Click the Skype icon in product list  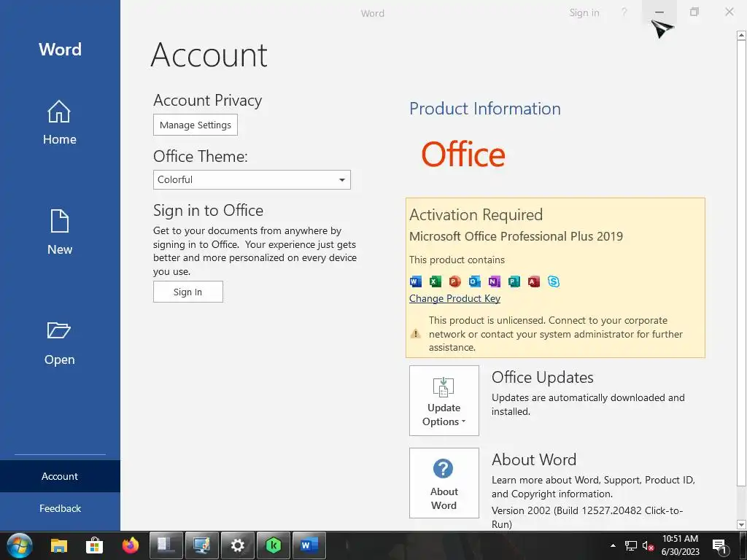554,281
